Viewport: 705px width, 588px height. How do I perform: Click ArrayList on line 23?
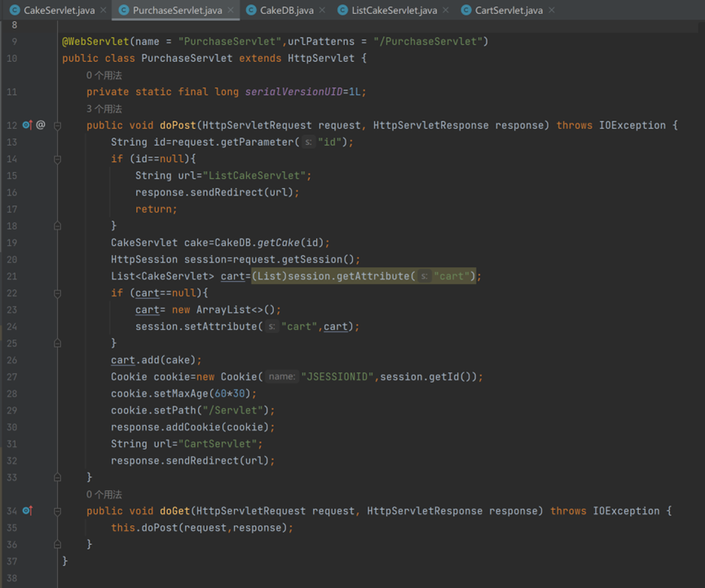click(224, 310)
